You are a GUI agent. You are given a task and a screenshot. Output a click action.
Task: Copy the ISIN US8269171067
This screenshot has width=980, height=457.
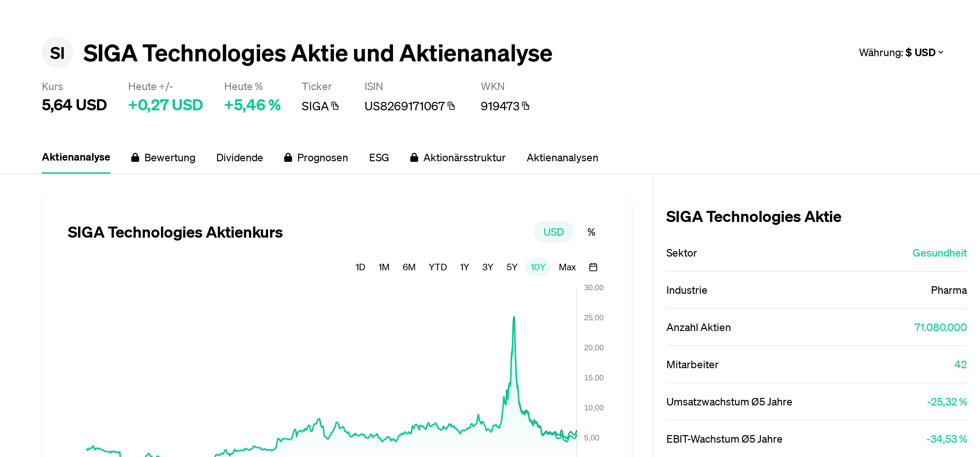pos(451,106)
